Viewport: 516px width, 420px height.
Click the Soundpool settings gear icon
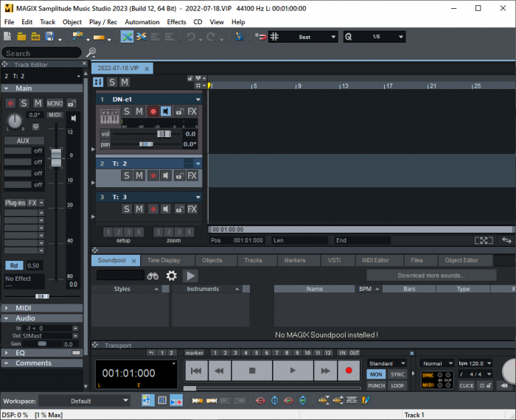[171, 276]
